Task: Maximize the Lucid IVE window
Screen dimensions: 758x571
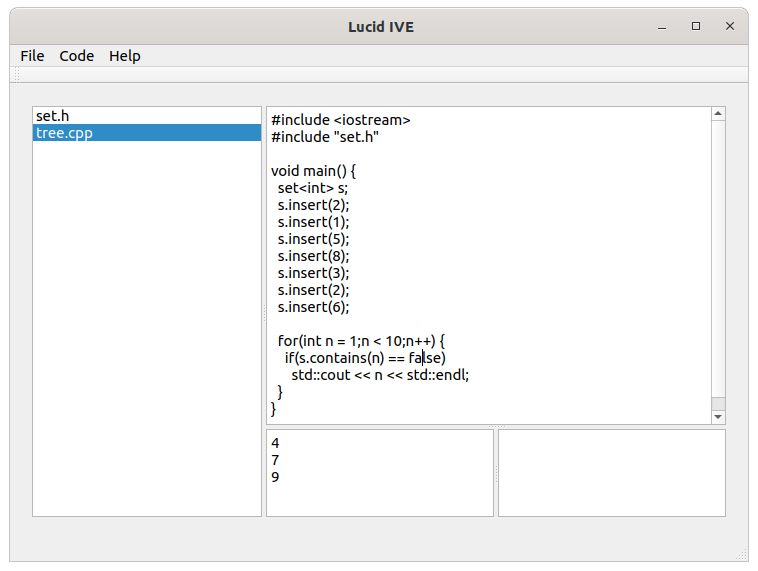Action: (696, 26)
